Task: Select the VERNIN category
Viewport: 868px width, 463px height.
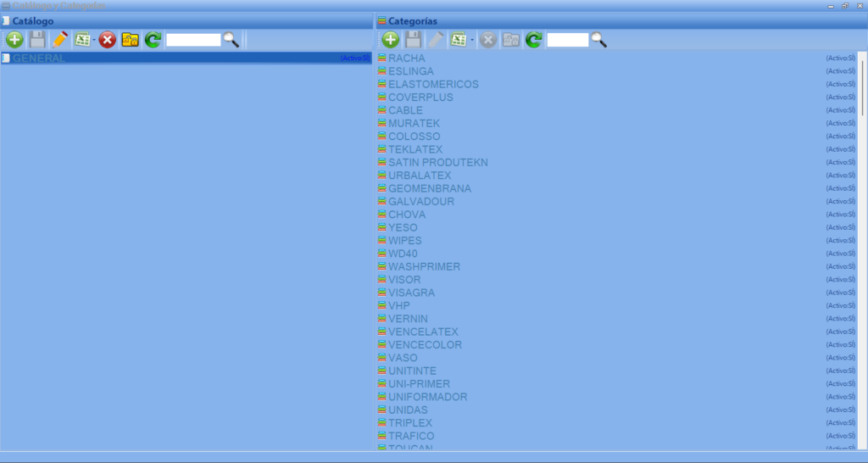Action: coord(617,319)
